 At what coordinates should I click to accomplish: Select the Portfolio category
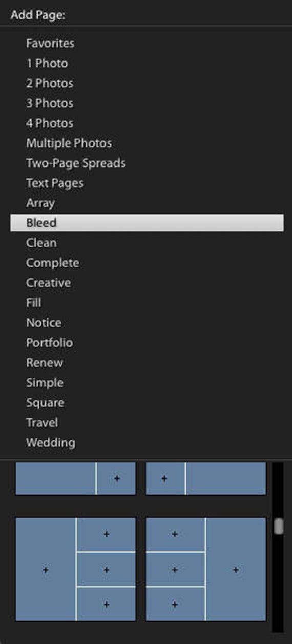pyautogui.click(x=49, y=343)
